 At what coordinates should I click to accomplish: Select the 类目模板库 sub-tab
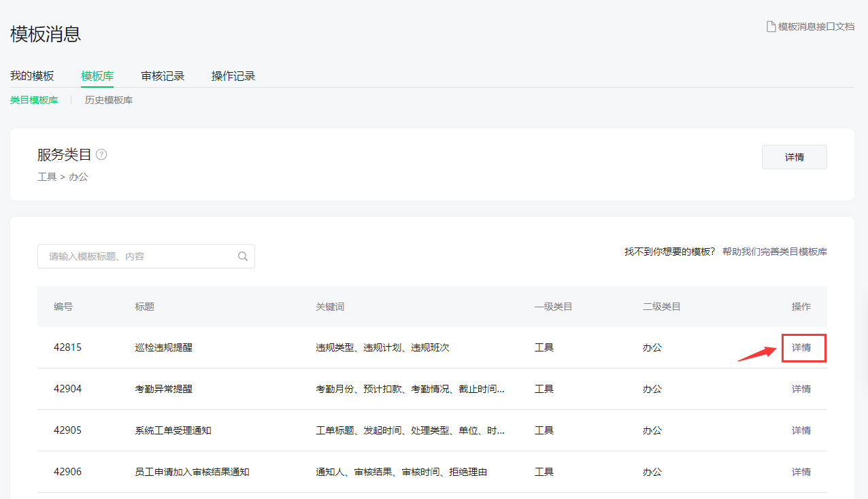click(34, 100)
